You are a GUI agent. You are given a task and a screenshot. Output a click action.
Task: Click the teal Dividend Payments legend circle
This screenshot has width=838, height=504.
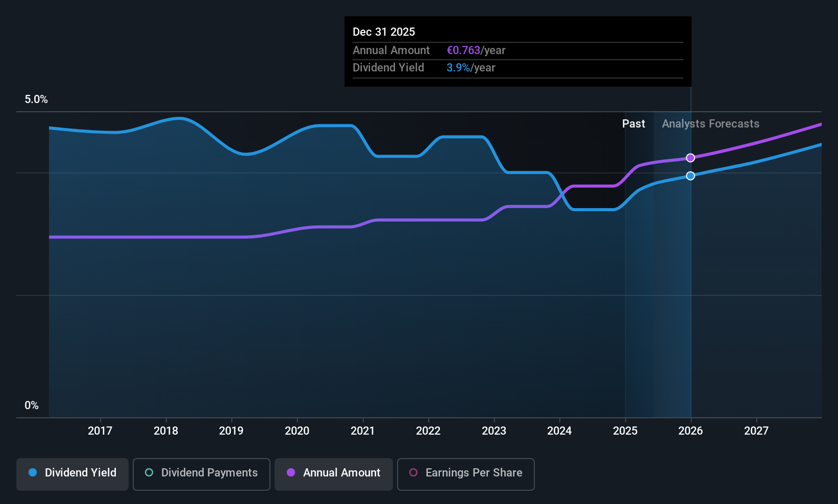pyautogui.click(x=149, y=472)
